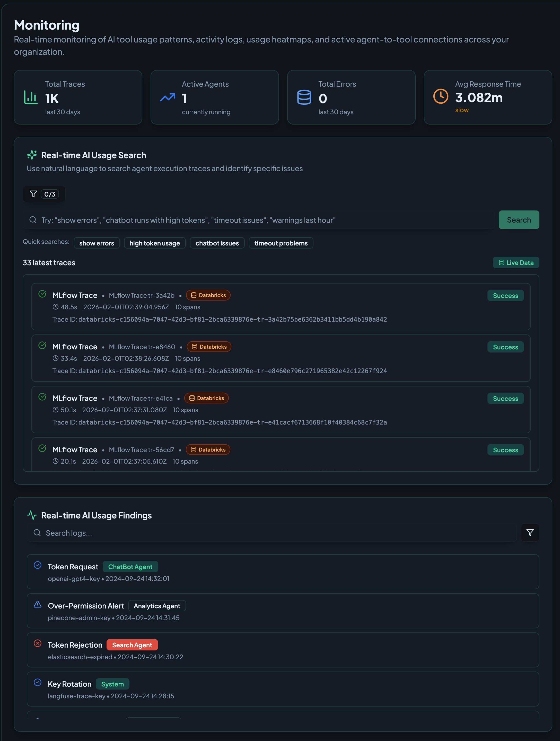Click the Total Traces bar chart icon
Viewport: 560px width, 741px height.
(31, 98)
